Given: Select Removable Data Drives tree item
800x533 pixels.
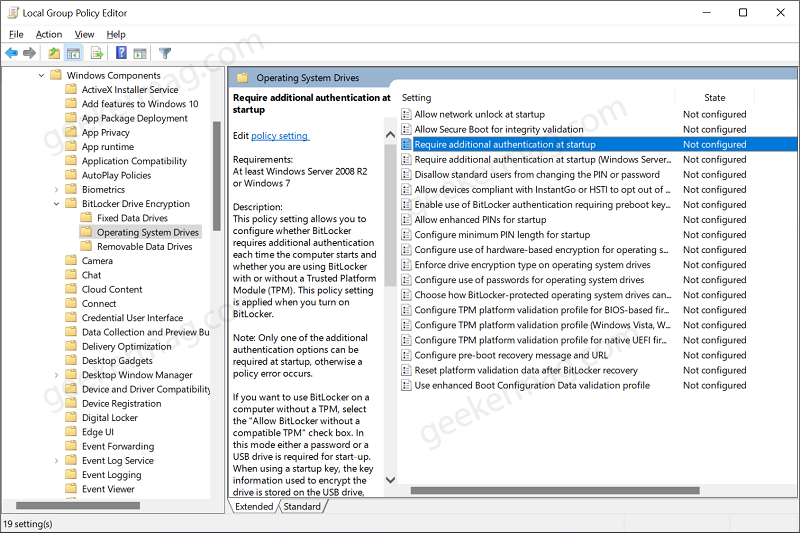Looking at the screenshot, I should pos(144,246).
